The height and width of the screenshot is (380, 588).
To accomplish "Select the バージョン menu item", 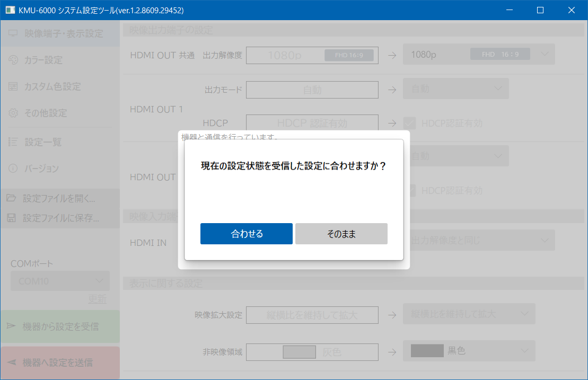I will pyautogui.click(x=41, y=169).
